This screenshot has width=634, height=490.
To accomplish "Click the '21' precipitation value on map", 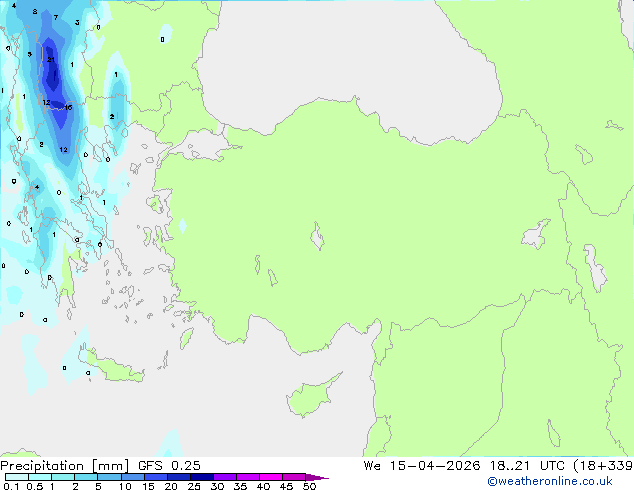I will (x=51, y=59).
